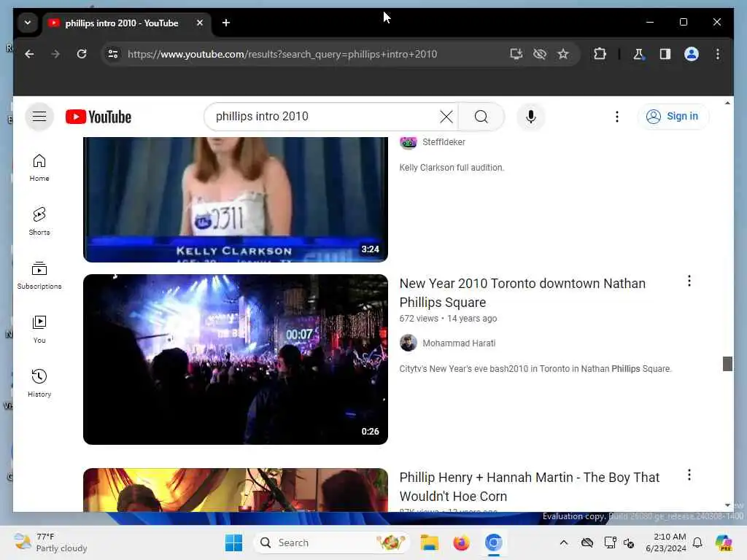The height and width of the screenshot is (560, 747).
Task: Open options menu for Nathan Phillips Square video
Action: pos(689,281)
